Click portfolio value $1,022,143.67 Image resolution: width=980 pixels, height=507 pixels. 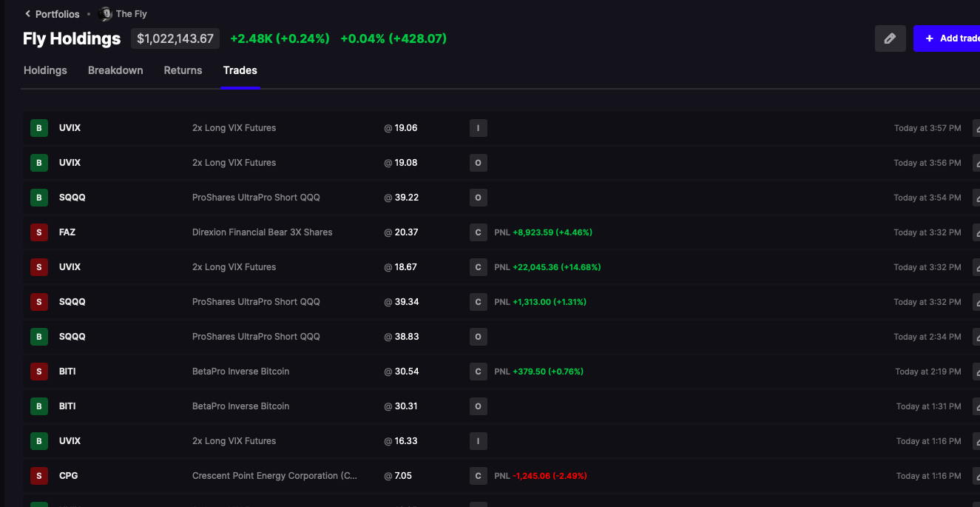click(x=175, y=38)
